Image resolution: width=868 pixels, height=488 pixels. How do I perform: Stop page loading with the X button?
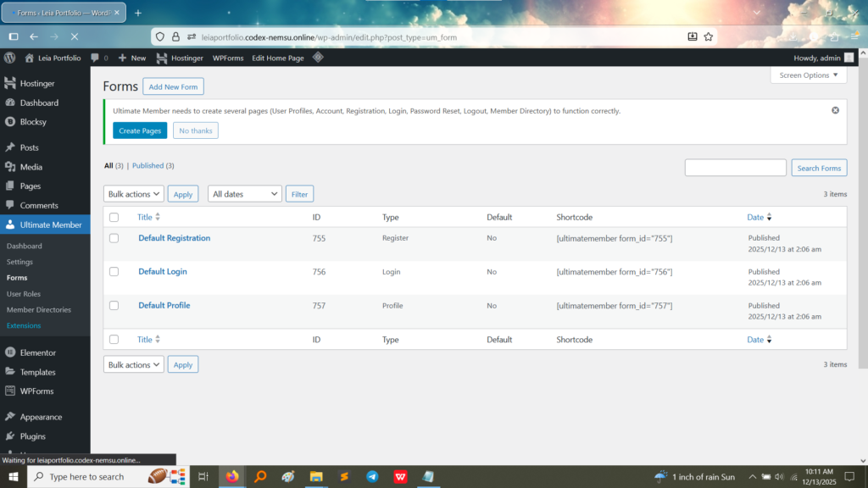tap(75, 36)
